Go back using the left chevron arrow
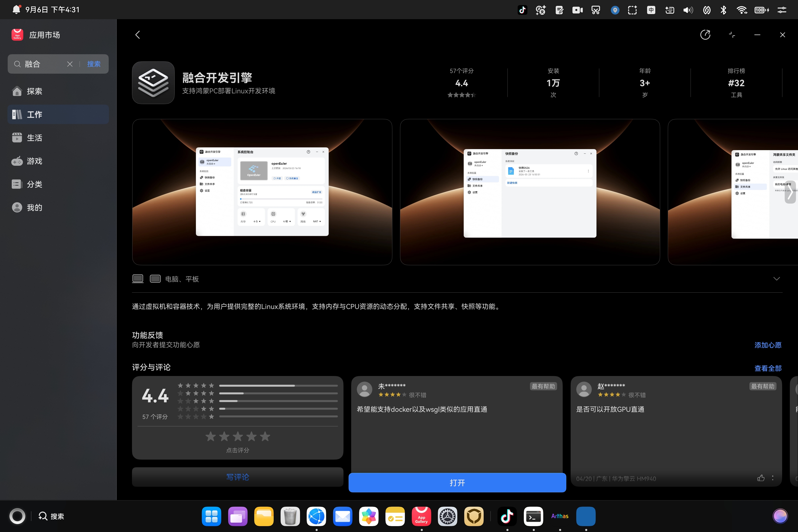798x532 pixels. pos(137,35)
